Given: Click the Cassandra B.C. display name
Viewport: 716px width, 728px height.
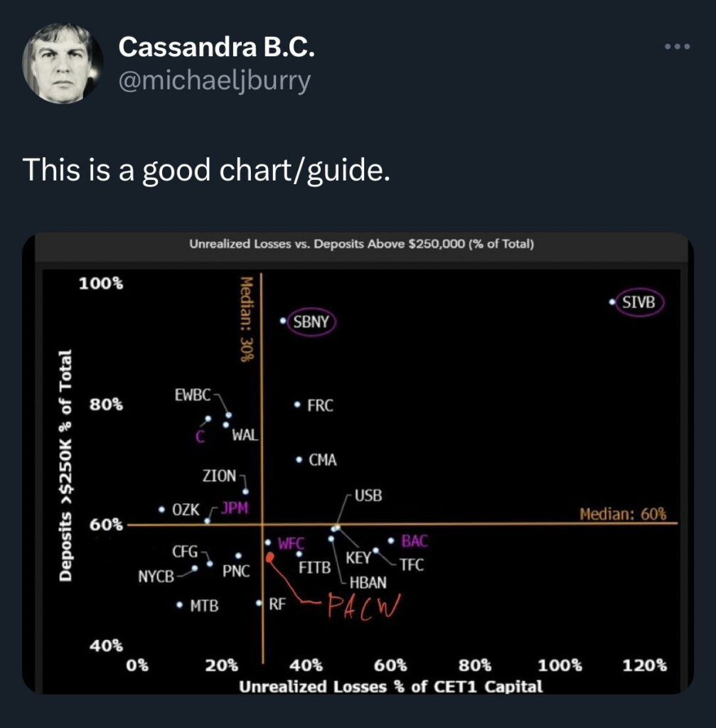Looking at the screenshot, I should (216, 47).
